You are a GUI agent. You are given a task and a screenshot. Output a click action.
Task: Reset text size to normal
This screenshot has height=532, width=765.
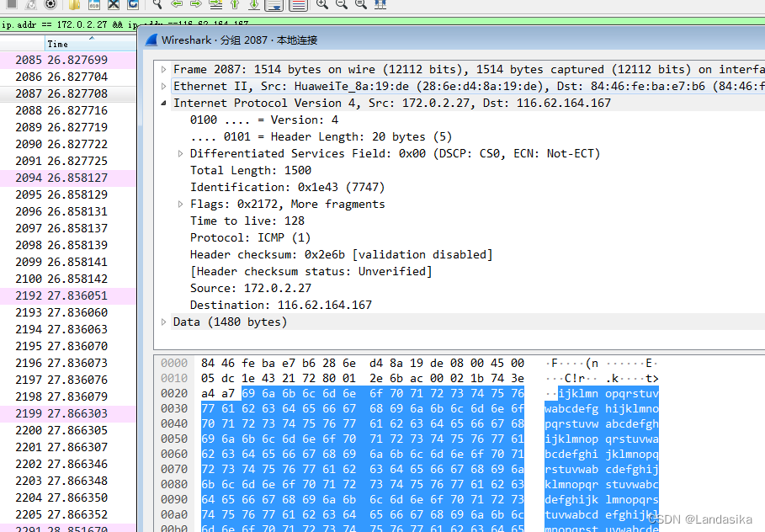pyautogui.click(x=361, y=4)
